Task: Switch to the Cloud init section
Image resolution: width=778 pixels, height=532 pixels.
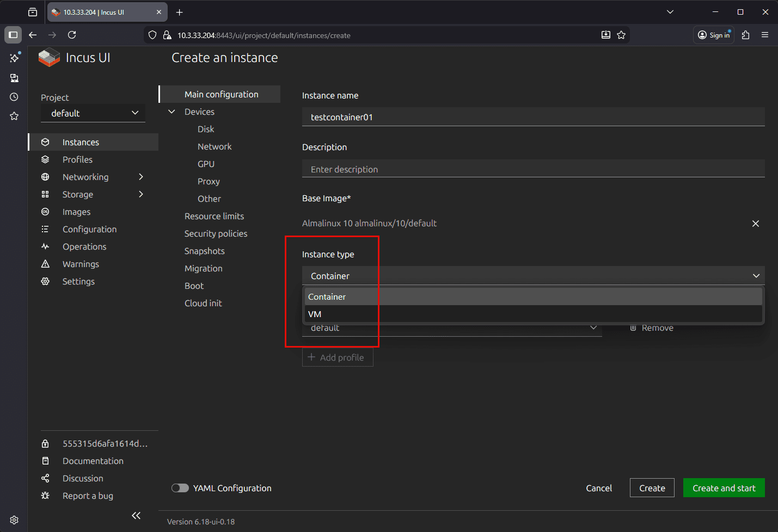Action: click(203, 303)
